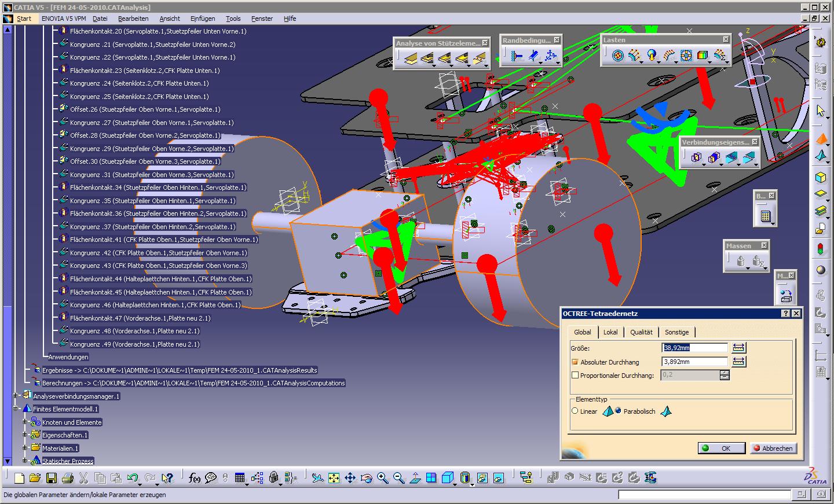
Task: Select Offset.26 tree entry
Action: (145, 109)
